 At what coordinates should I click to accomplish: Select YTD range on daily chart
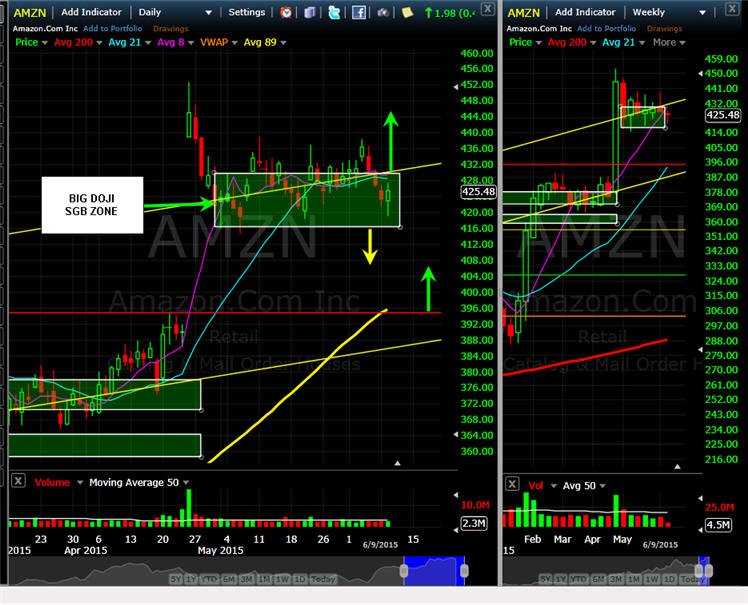point(209,579)
